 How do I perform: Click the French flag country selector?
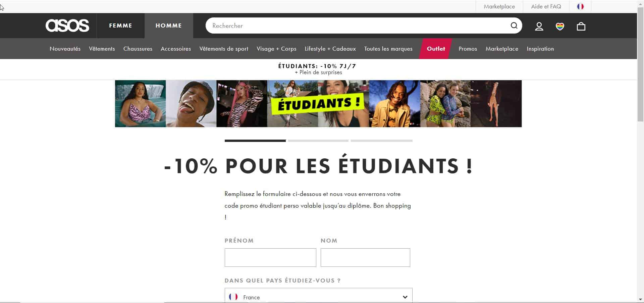pyautogui.click(x=580, y=6)
